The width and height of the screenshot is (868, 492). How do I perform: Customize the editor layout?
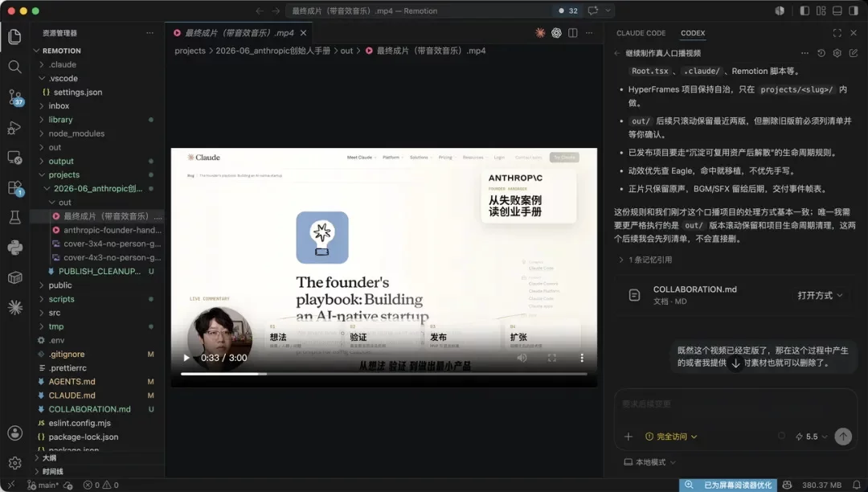pos(821,10)
